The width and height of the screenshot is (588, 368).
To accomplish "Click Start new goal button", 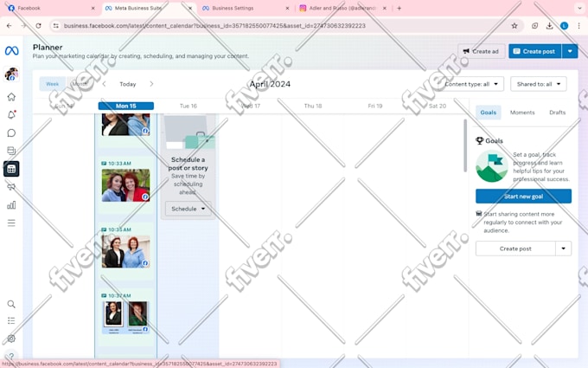I will 523,196.
